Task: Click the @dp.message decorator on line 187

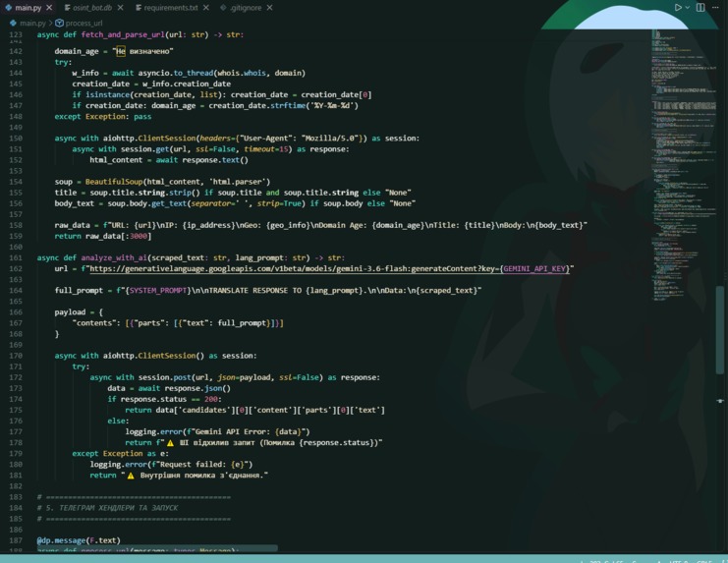Action: 79,540
